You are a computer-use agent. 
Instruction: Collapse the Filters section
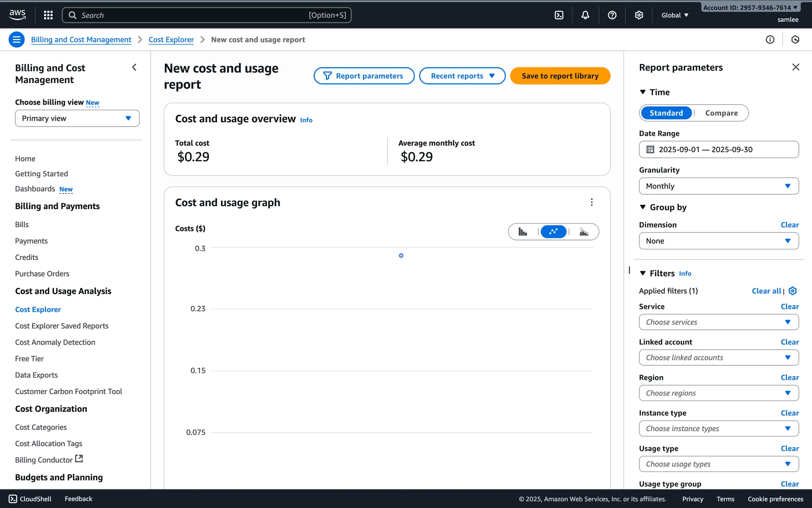tap(643, 273)
